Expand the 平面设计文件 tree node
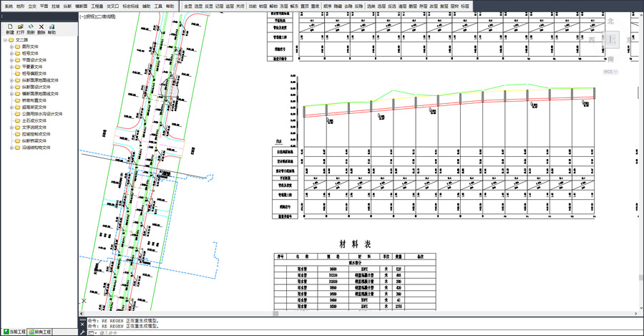This screenshot has height=336, width=644. (11, 60)
